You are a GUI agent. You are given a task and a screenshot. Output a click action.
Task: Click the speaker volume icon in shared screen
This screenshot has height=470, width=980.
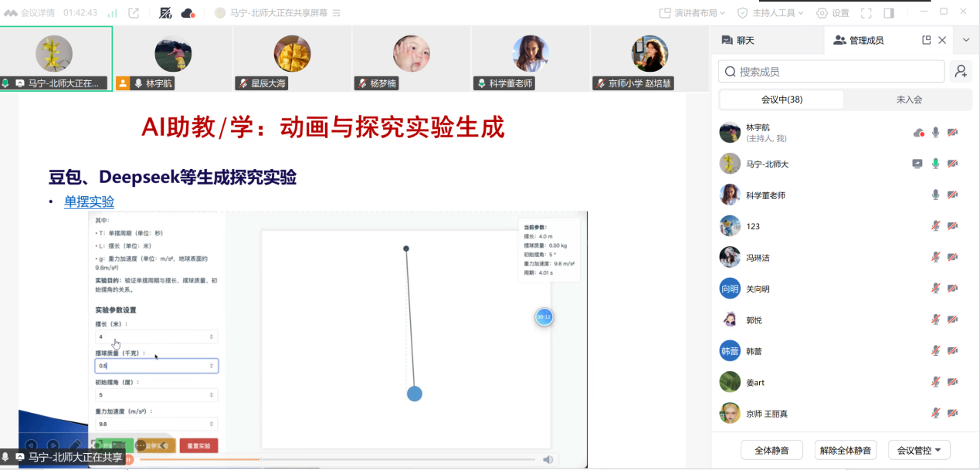tap(548, 458)
